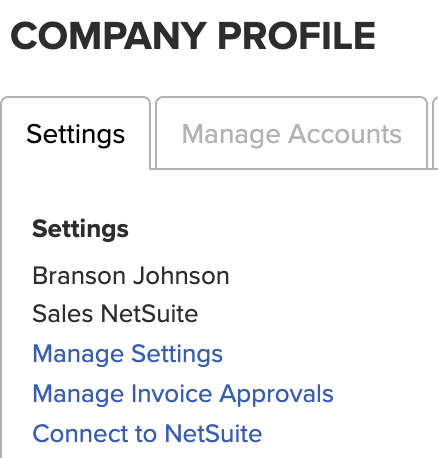Open Manage Invoice Approvals link
The image size is (438, 458).
tap(183, 394)
